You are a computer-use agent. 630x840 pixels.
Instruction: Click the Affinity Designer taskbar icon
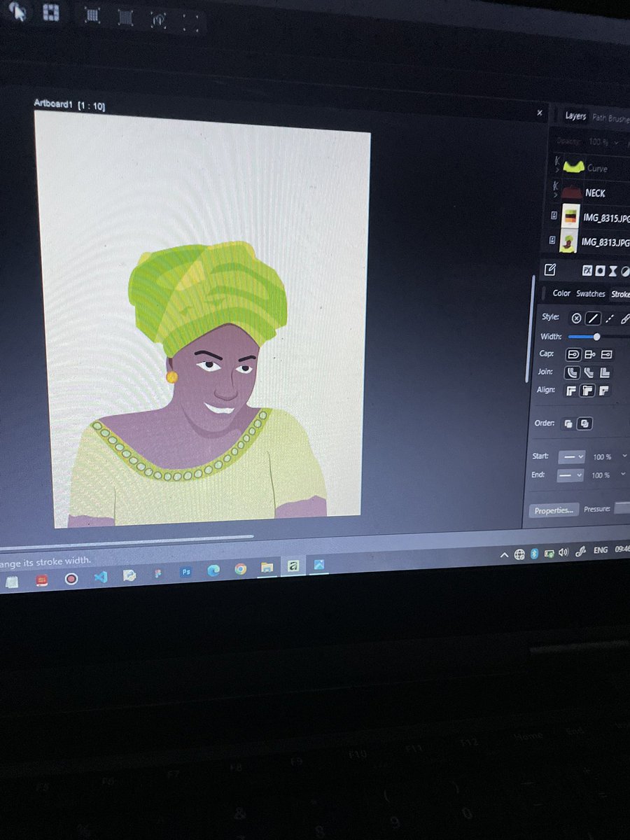(293, 565)
